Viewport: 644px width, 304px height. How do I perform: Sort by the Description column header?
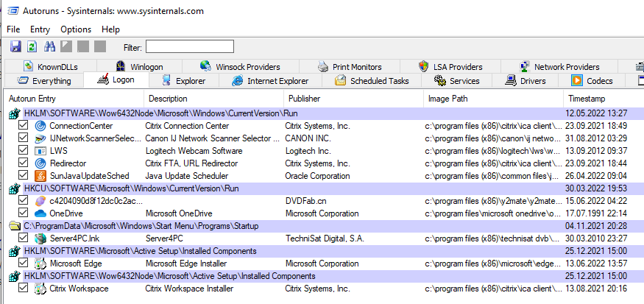pos(214,99)
